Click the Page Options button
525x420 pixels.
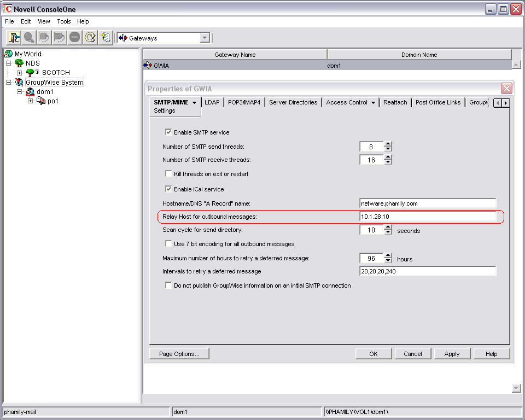point(179,354)
